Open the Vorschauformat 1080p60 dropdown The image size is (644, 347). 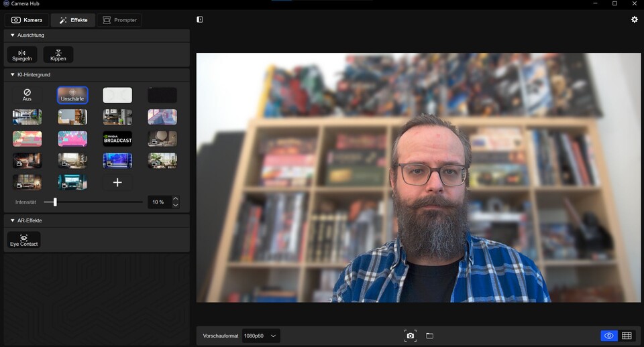[x=261, y=336]
